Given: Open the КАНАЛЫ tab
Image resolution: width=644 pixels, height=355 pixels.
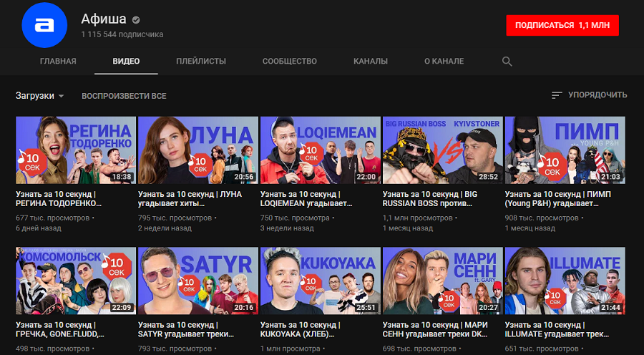Looking at the screenshot, I should coord(371,62).
